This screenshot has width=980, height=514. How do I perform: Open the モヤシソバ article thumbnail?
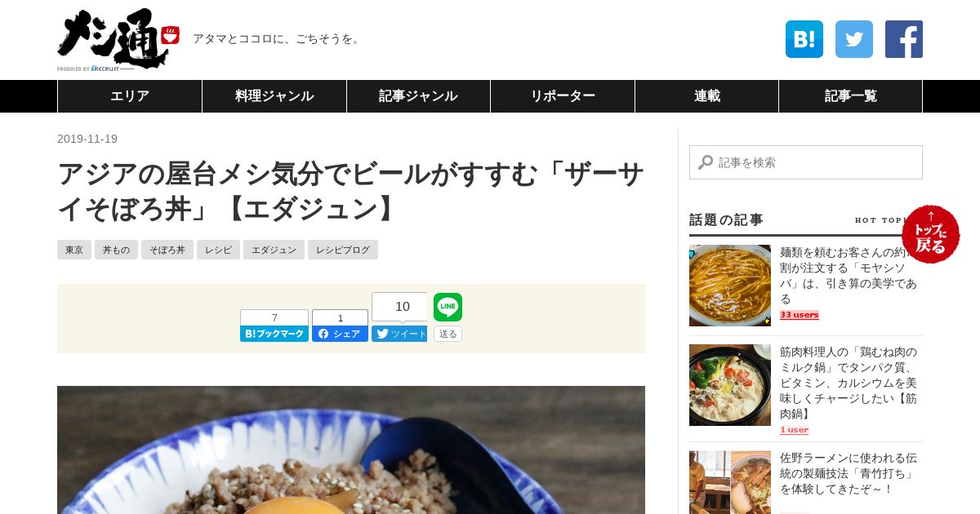[x=730, y=286]
